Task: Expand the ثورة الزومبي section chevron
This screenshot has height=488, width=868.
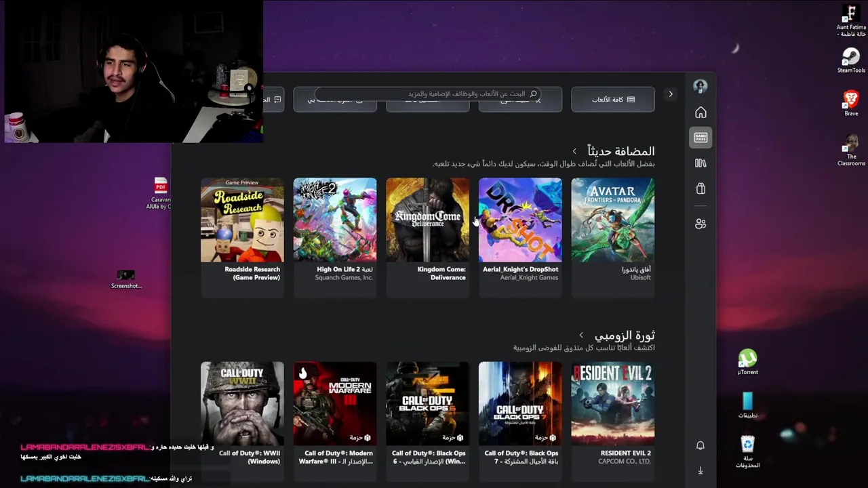Action: pyautogui.click(x=581, y=335)
